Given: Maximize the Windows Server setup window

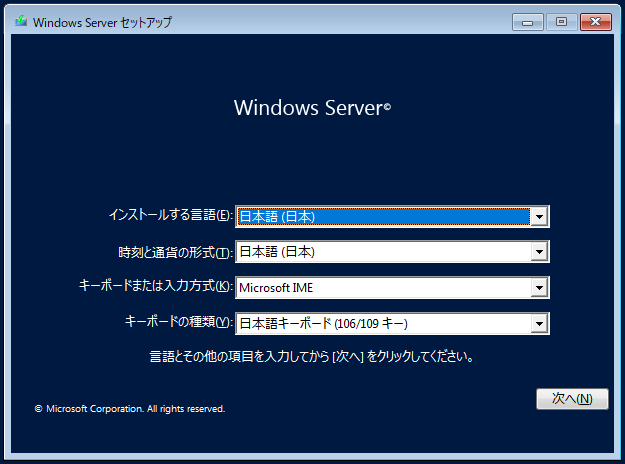Looking at the screenshot, I should 561,22.
